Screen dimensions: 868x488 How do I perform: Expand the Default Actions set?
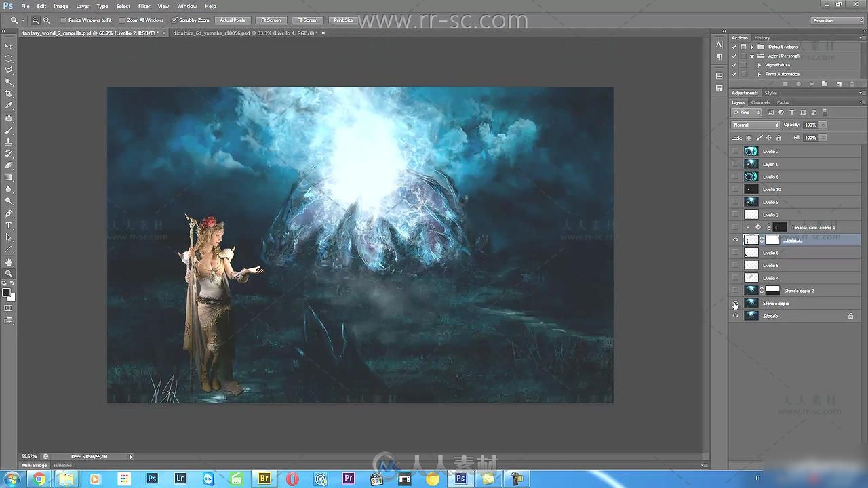pyautogui.click(x=752, y=47)
